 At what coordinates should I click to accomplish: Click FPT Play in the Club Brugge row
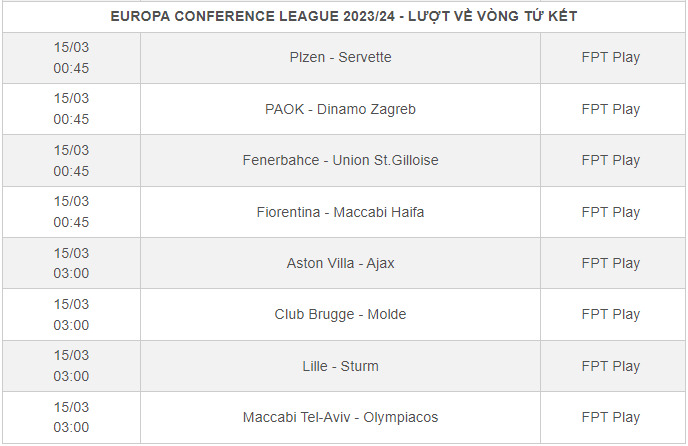coord(610,314)
